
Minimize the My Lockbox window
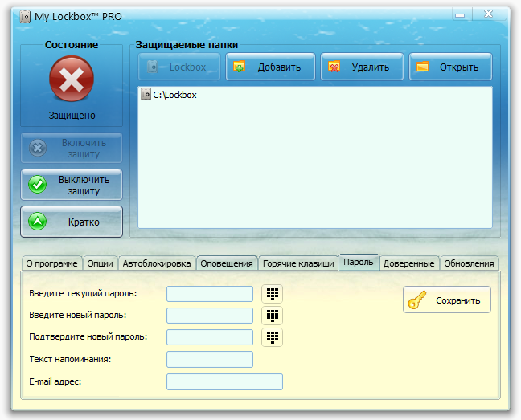(460, 15)
